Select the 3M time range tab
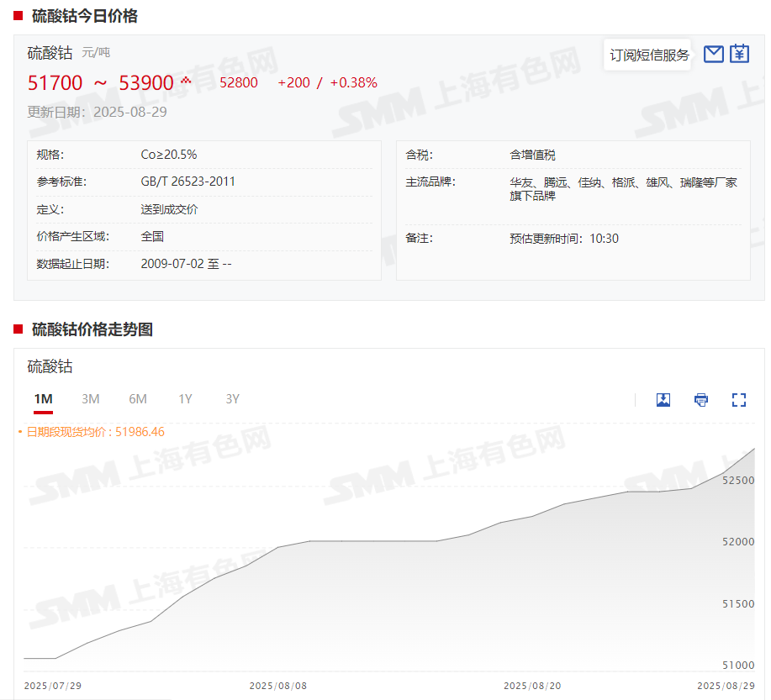771x700 pixels. coord(91,399)
